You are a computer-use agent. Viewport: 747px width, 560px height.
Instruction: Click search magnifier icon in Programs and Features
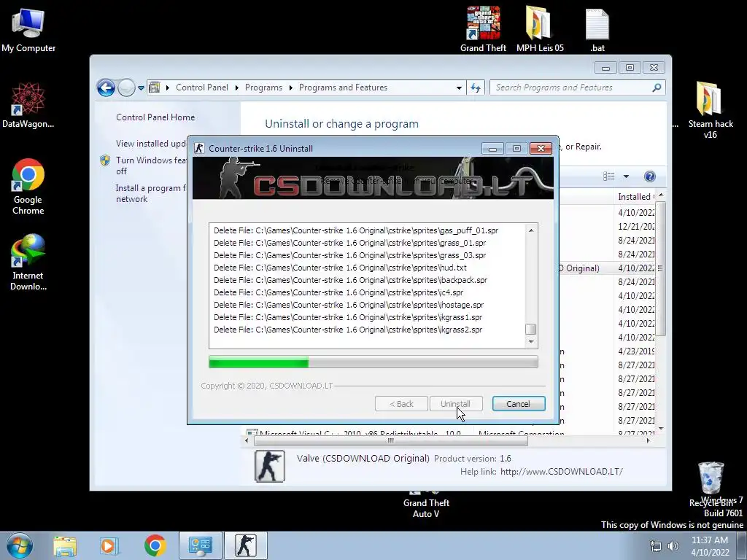657,87
